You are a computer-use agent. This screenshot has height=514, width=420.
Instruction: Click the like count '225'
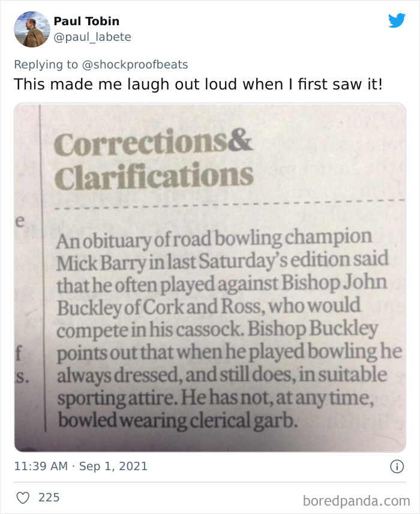point(48,497)
